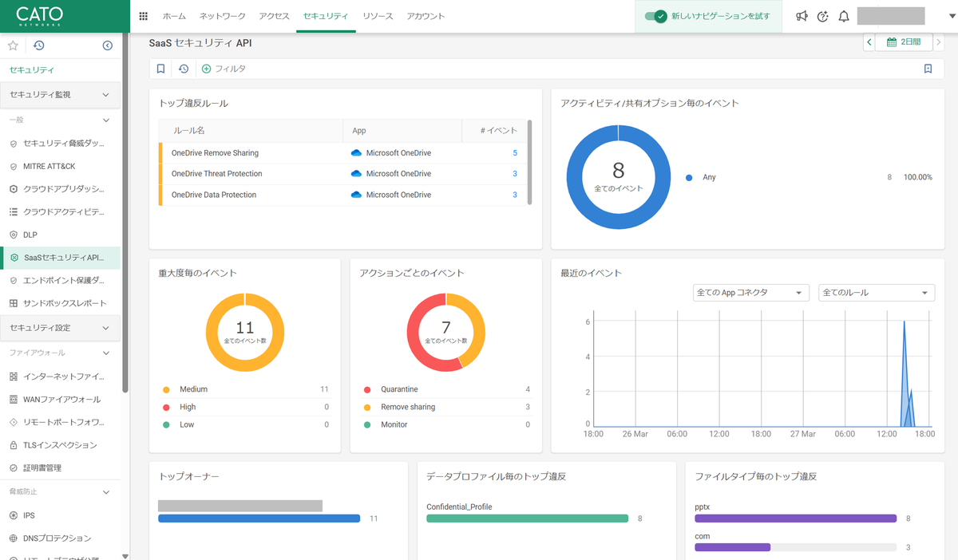Collapse the セキュリティ設定 section

pyautogui.click(x=61, y=328)
